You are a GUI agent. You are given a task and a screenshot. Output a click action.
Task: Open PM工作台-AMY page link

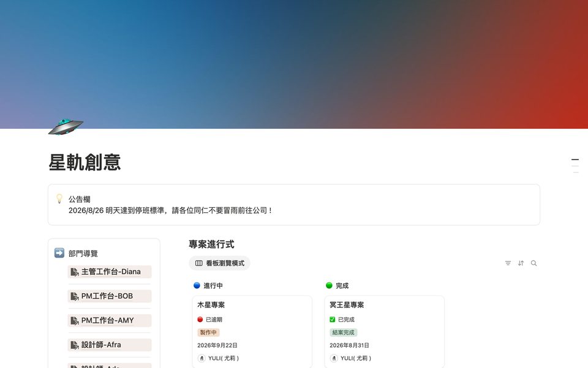[x=110, y=320]
